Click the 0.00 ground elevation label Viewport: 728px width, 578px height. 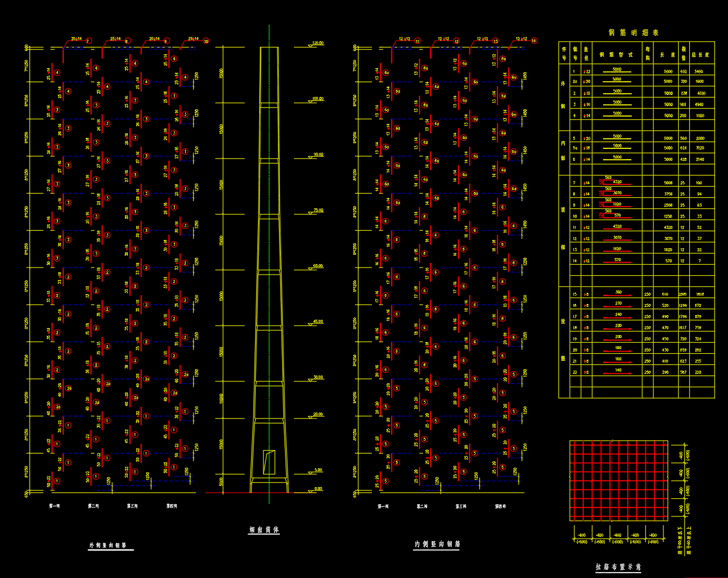coord(319,489)
